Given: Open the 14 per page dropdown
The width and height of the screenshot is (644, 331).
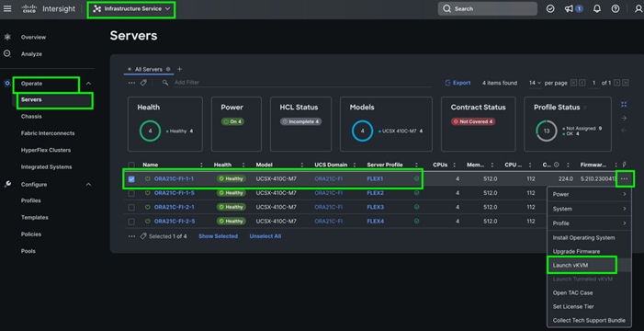Looking at the screenshot, I should 536,83.
